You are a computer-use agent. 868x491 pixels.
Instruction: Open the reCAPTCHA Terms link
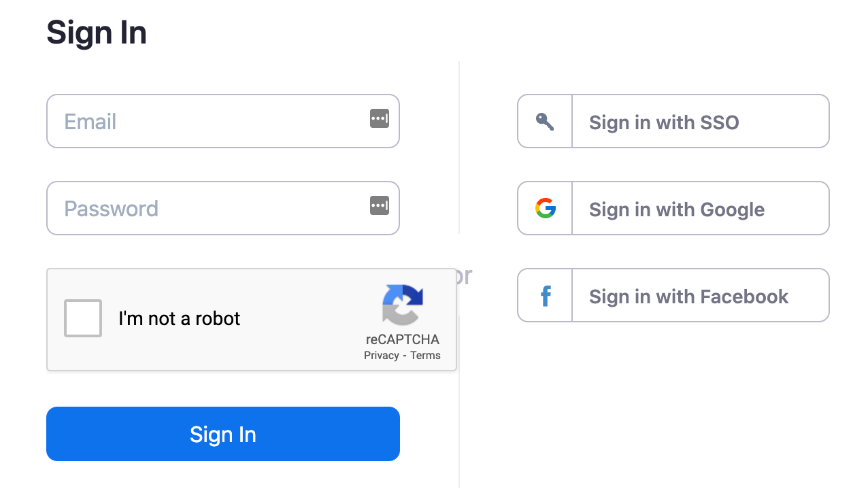(x=425, y=356)
